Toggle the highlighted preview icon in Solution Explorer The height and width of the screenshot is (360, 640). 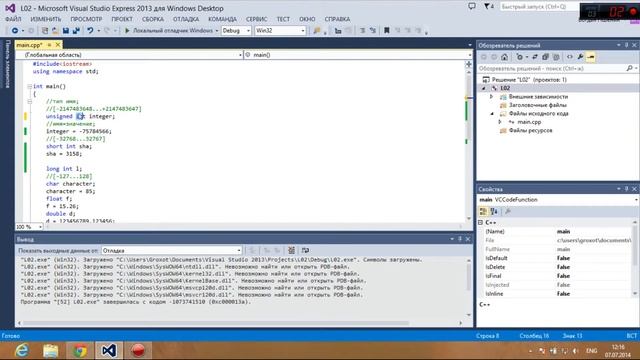click(591, 57)
